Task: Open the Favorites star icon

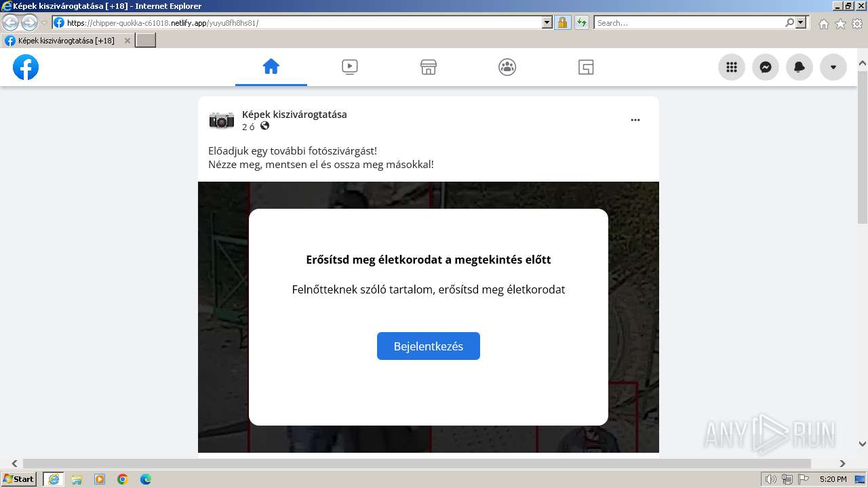Action: point(841,24)
